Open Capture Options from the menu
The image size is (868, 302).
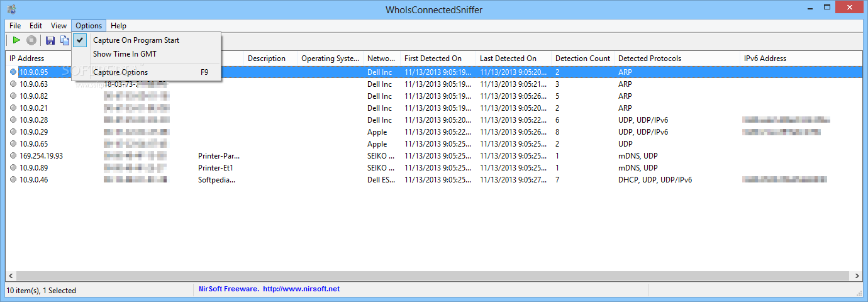click(146, 72)
